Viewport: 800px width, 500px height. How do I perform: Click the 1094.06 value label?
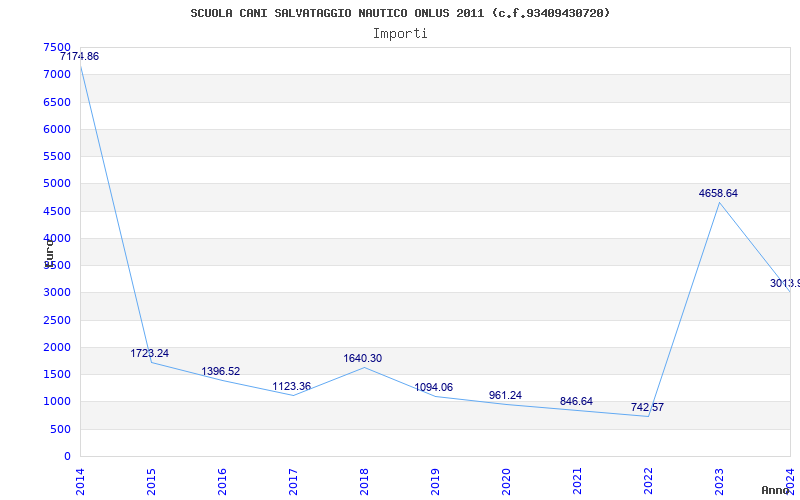point(434,388)
